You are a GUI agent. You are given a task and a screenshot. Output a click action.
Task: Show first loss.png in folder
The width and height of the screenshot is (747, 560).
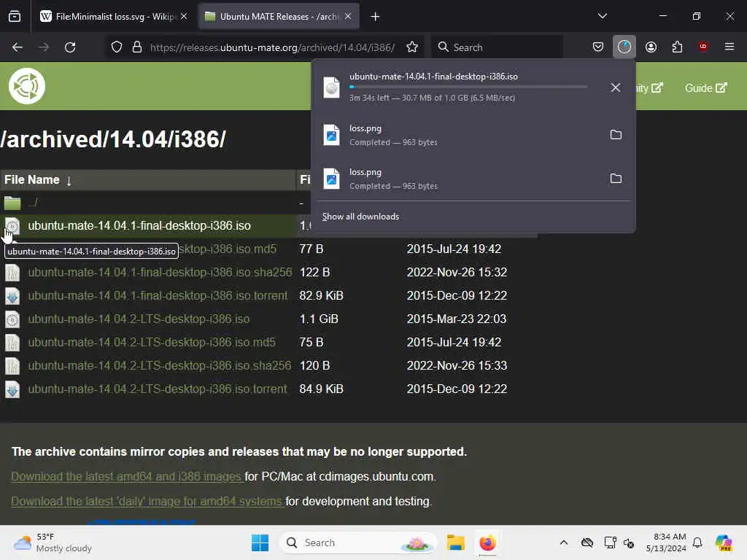[x=616, y=135]
